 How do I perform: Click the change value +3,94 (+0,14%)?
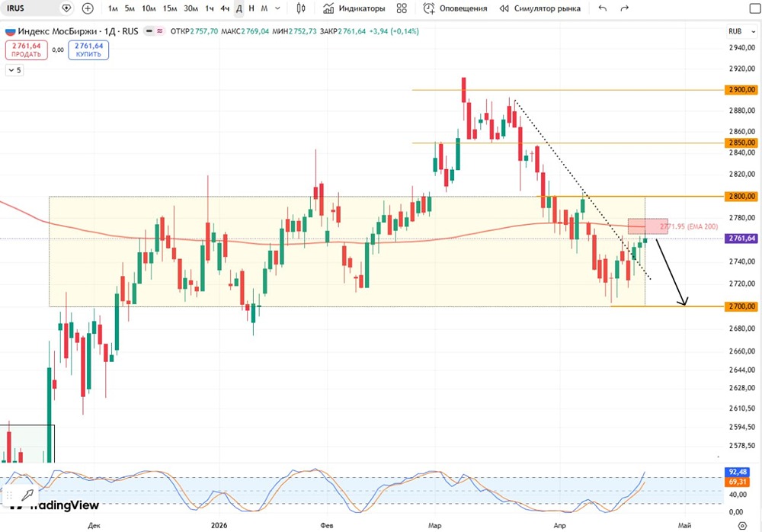[394, 31]
